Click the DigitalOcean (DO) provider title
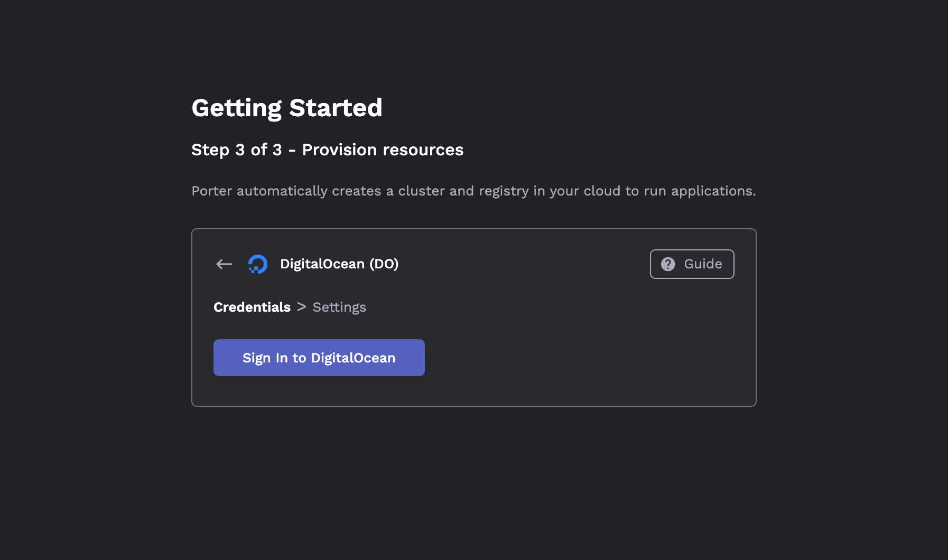This screenshot has height=560, width=948. [339, 264]
